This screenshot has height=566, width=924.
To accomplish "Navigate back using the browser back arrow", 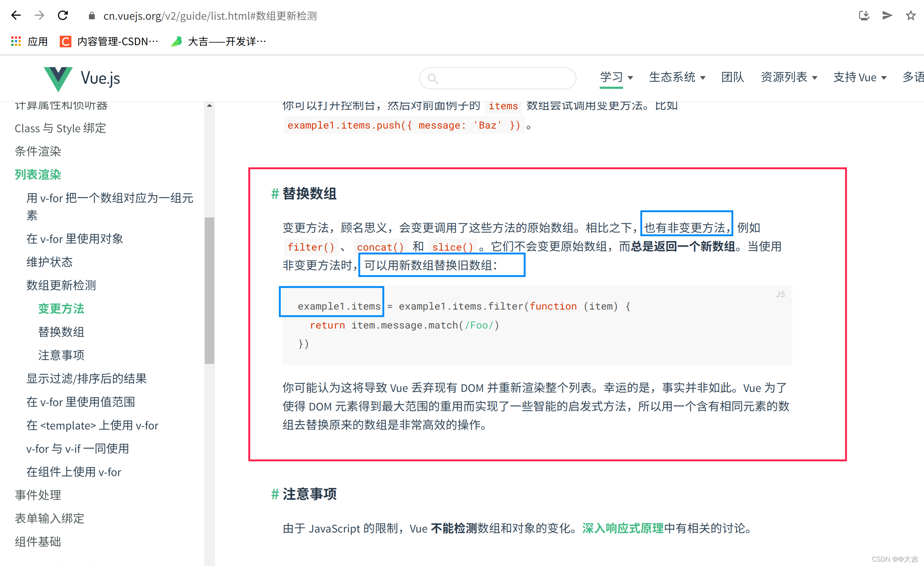I will pyautogui.click(x=15, y=15).
